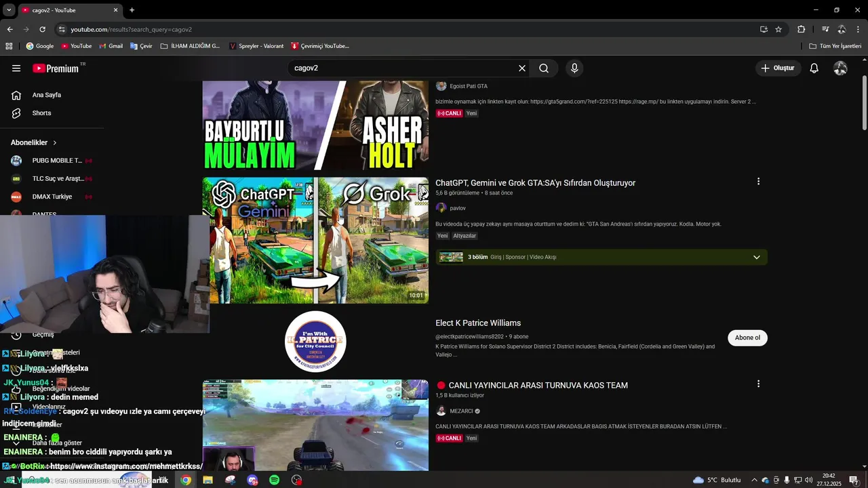Viewport: 868px width, 488px height.
Task: Open the Google bookmark
Action: tap(40, 46)
